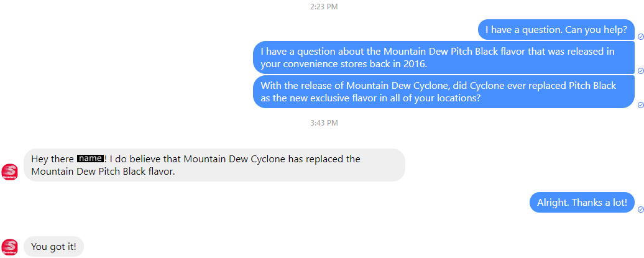
Task: Click the delivered checkmark beside "Alright. Thanks a lot!"
Action: 640,210
